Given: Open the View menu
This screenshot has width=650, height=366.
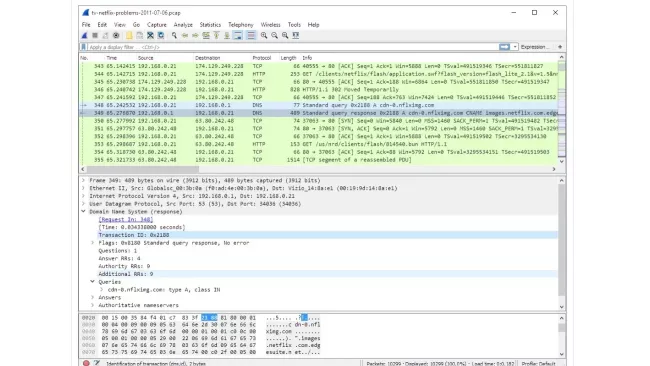Looking at the screenshot, I should [x=120, y=25].
